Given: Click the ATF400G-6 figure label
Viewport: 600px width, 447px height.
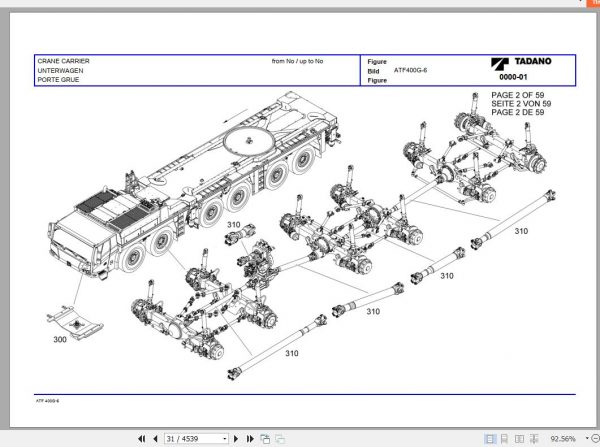Looking at the screenshot, I should tap(410, 70).
